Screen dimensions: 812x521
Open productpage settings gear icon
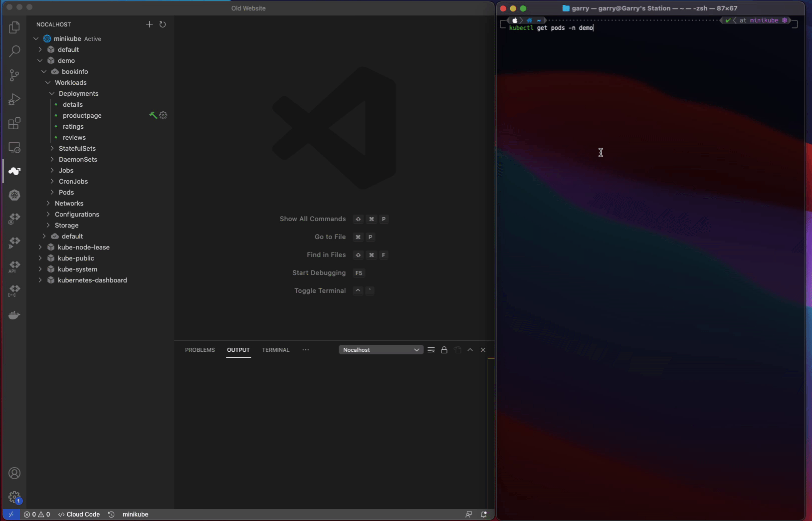pos(163,115)
